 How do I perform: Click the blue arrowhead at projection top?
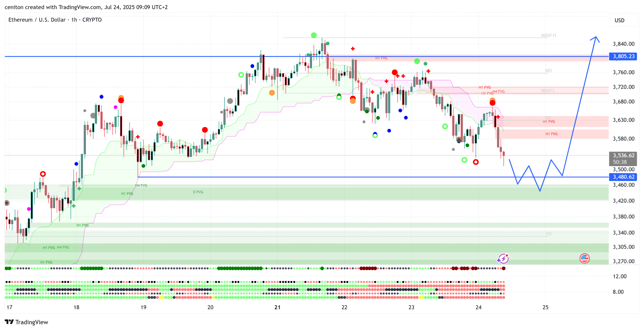pyautogui.click(x=595, y=38)
